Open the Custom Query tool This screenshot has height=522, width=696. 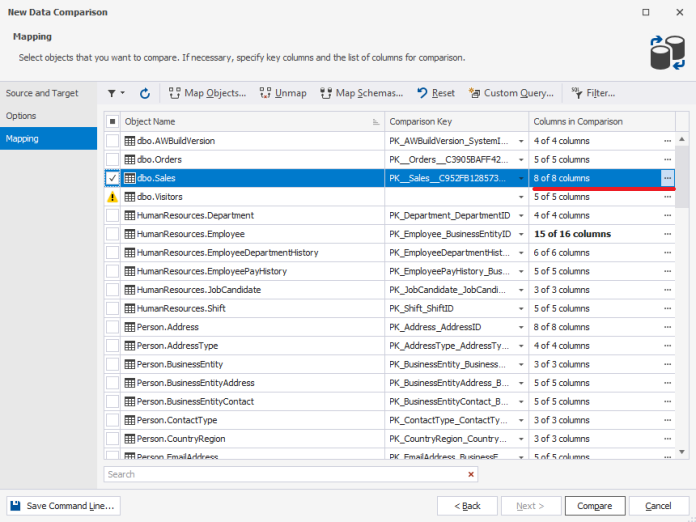(x=510, y=93)
